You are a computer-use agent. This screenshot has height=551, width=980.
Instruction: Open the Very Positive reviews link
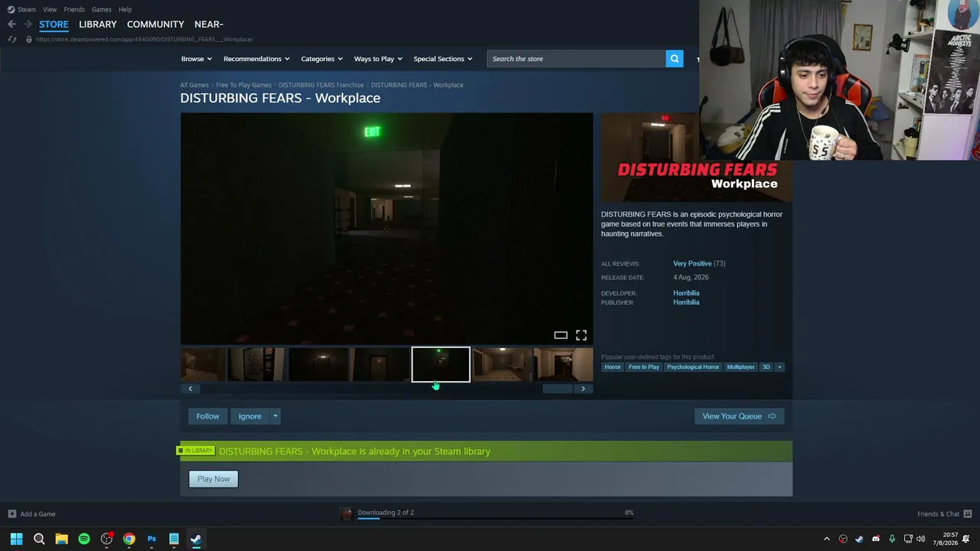(x=692, y=263)
